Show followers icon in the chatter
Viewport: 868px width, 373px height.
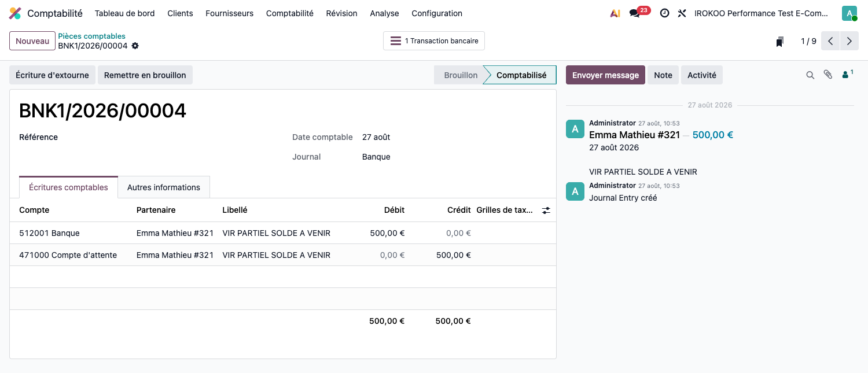point(848,74)
